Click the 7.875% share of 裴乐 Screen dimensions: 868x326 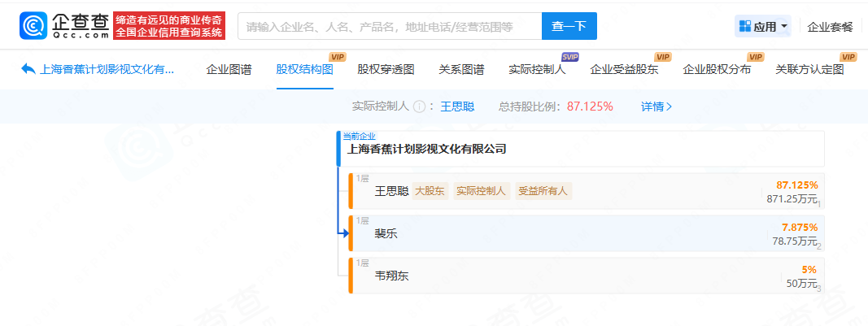point(800,228)
